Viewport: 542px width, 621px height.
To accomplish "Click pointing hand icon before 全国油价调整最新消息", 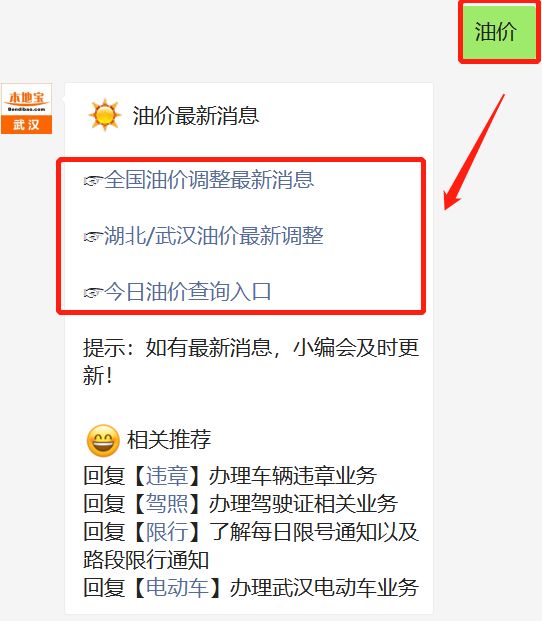I will tap(93, 181).
